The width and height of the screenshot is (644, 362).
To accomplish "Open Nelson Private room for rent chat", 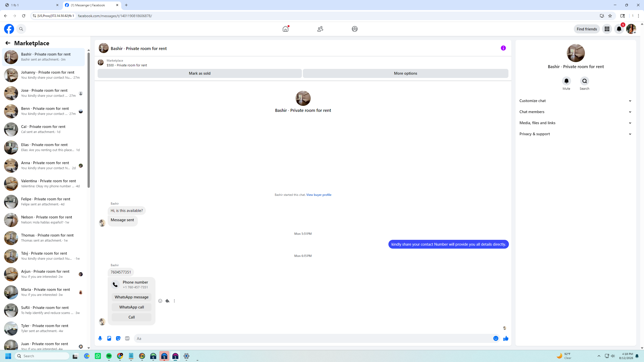I will coord(43,220).
